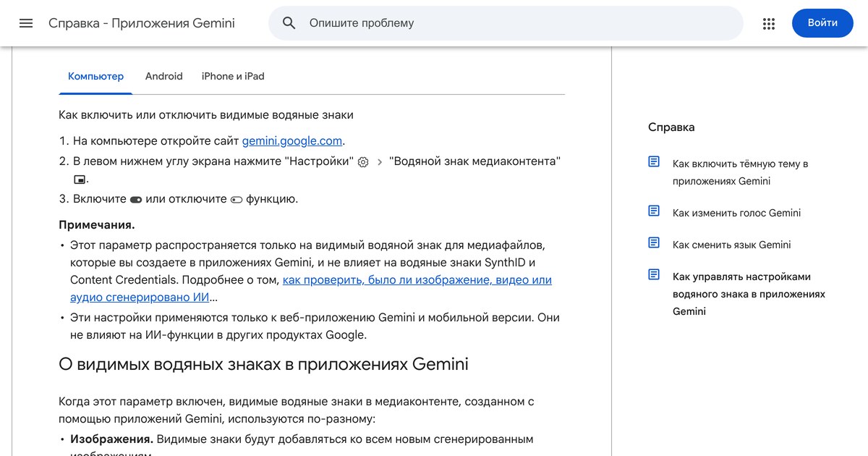Click the disabled toggle icon in step 3
The width and height of the screenshot is (868, 456).
[x=237, y=200]
